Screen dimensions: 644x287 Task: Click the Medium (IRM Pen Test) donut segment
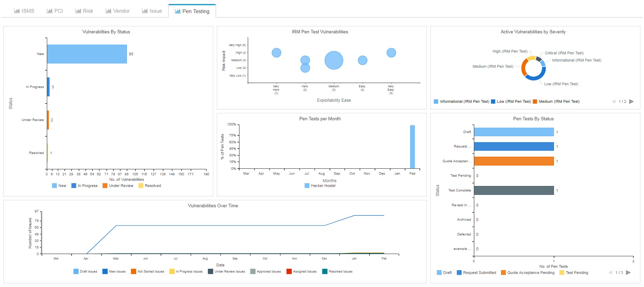[x=523, y=67]
